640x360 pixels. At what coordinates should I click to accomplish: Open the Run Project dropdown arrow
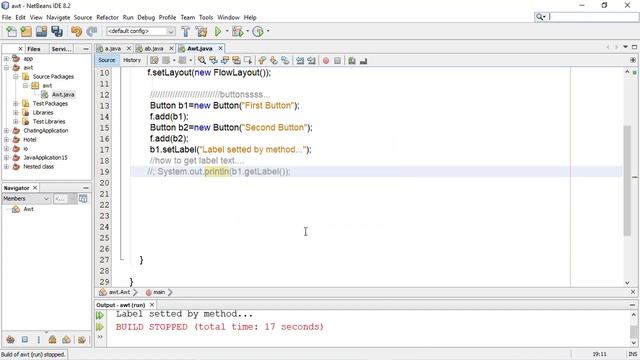pos(227,31)
